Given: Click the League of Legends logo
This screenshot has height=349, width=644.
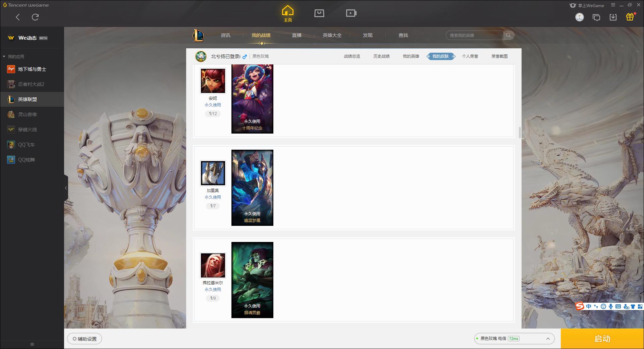Looking at the screenshot, I should 198,35.
